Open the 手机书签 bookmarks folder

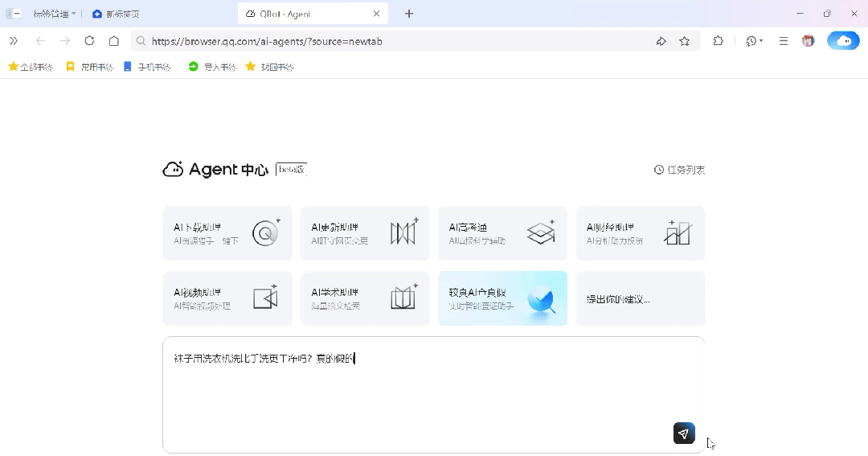click(x=147, y=67)
